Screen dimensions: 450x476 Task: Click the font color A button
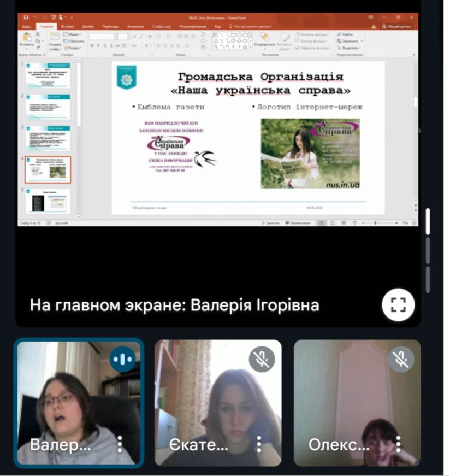[x=146, y=45]
